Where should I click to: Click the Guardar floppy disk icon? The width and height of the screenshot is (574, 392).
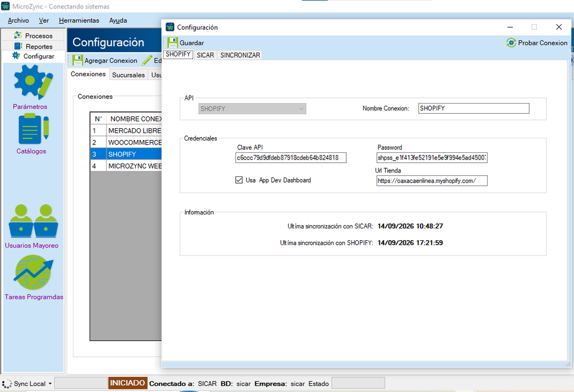tap(173, 43)
